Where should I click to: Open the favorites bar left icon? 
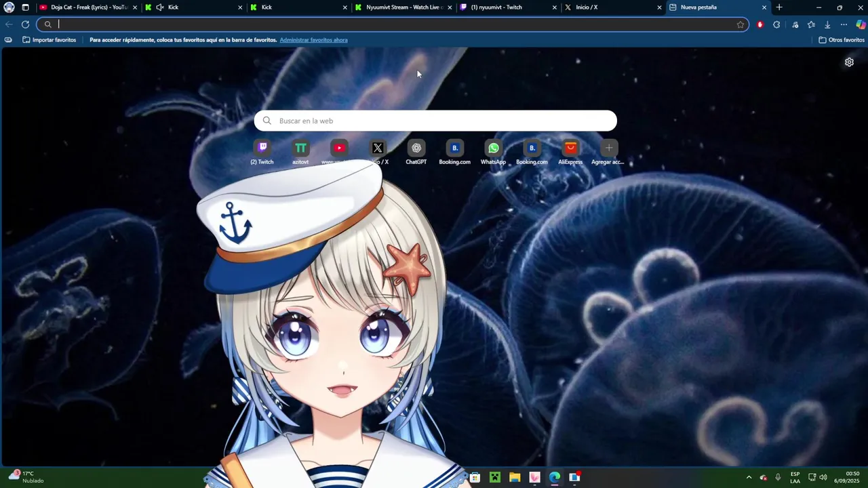click(x=8, y=40)
